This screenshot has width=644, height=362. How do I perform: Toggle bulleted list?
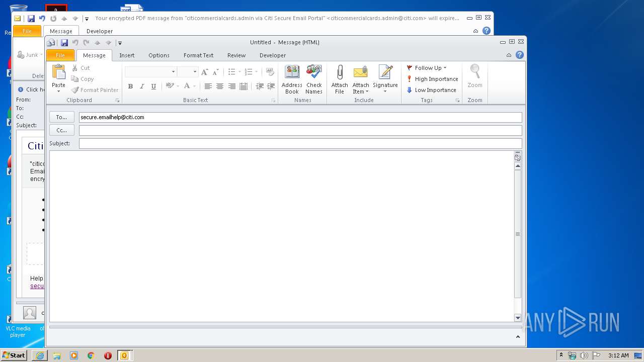coord(231,72)
